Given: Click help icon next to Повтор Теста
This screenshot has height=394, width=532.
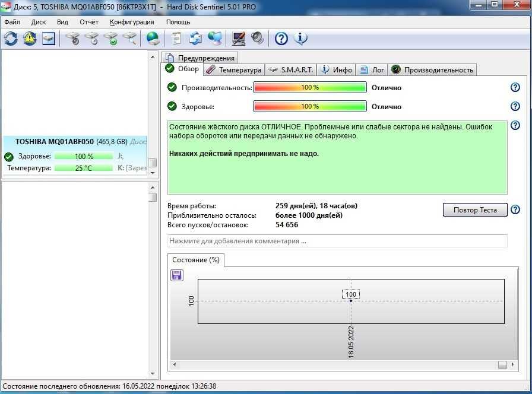Looking at the screenshot, I should (x=515, y=209).
